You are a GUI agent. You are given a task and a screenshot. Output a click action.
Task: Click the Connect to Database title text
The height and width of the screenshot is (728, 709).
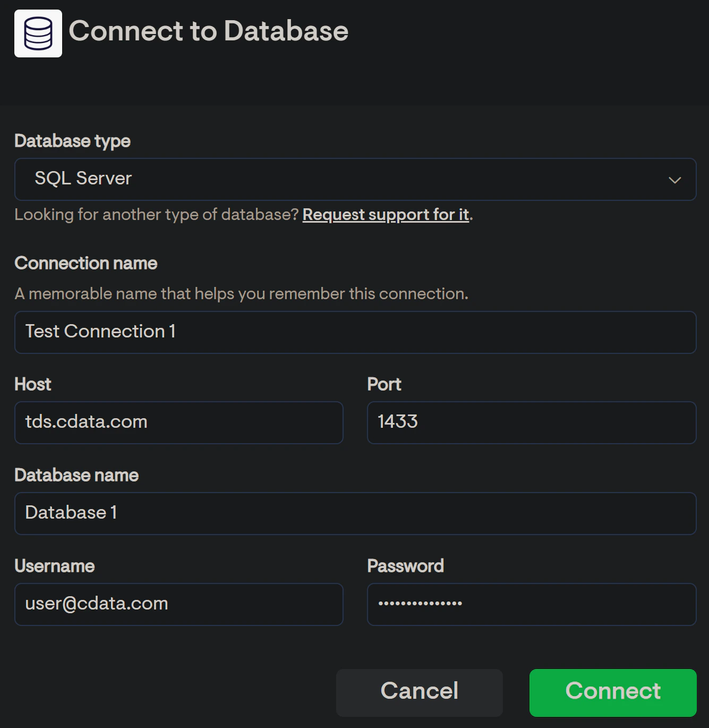210,31
